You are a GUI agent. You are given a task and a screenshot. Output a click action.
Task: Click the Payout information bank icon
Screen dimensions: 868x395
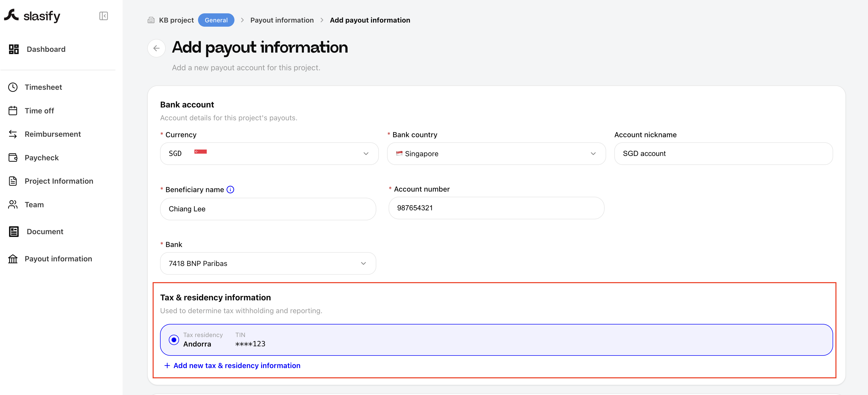(x=13, y=259)
